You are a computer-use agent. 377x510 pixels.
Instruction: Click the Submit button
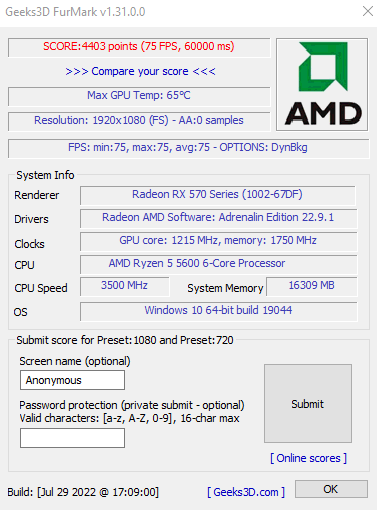tap(308, 404)
